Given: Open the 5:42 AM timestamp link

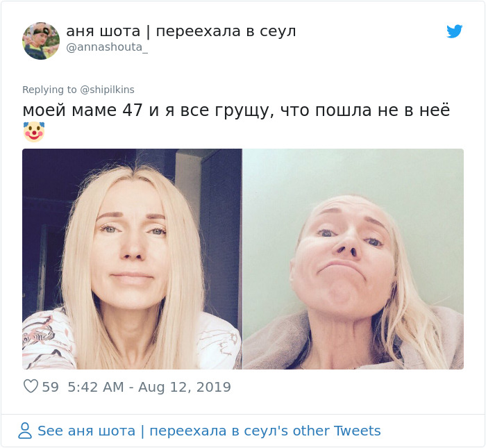Looking at the screenshot, I should (96, 387).
